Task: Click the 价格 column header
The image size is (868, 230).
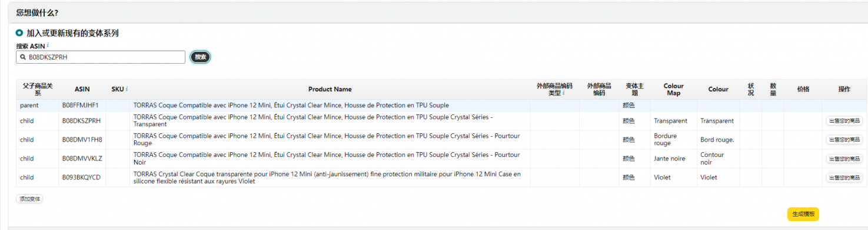Action: click(803, 89)
